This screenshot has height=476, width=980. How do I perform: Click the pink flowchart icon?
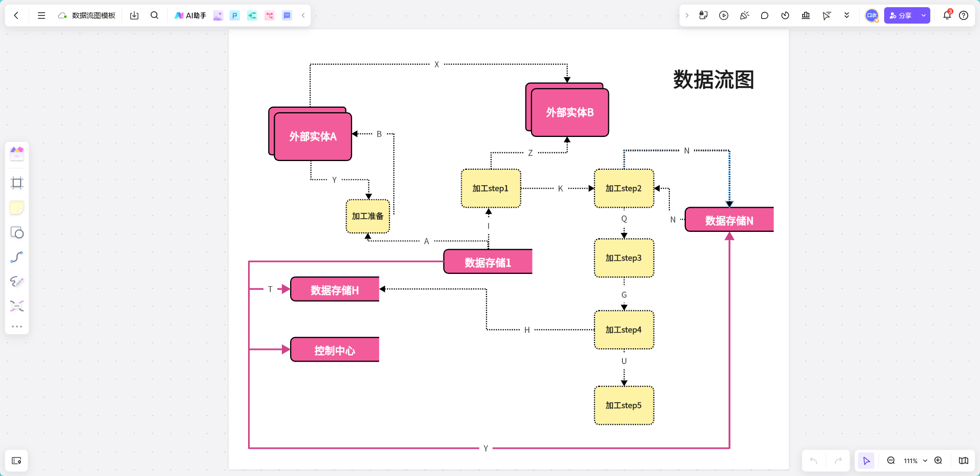270,15
